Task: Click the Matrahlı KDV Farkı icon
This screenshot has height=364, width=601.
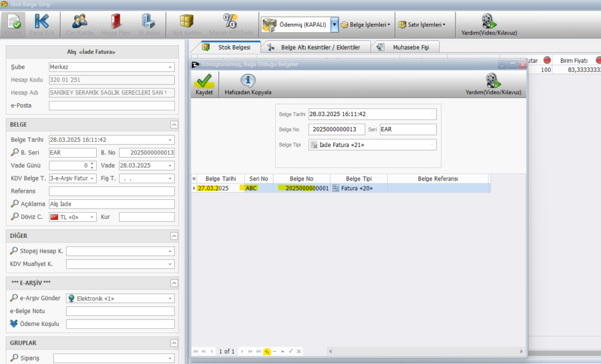Action: (230, 22)
